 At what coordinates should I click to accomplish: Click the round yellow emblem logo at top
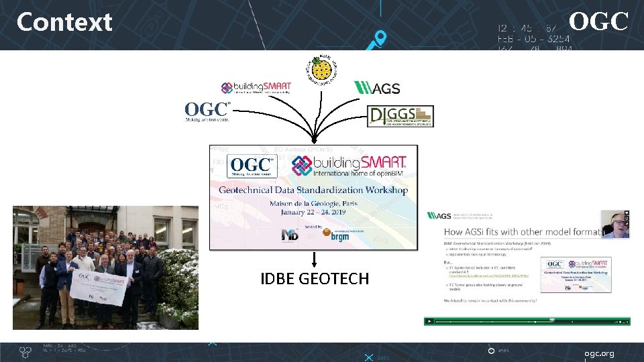point(321,70)
